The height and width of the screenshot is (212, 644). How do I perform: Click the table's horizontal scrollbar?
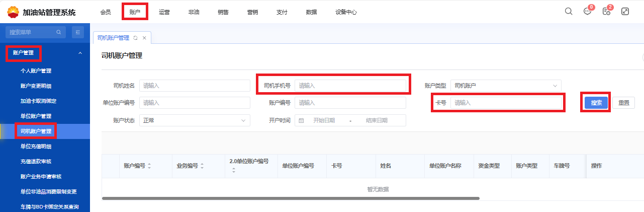[x=291, y=198]
